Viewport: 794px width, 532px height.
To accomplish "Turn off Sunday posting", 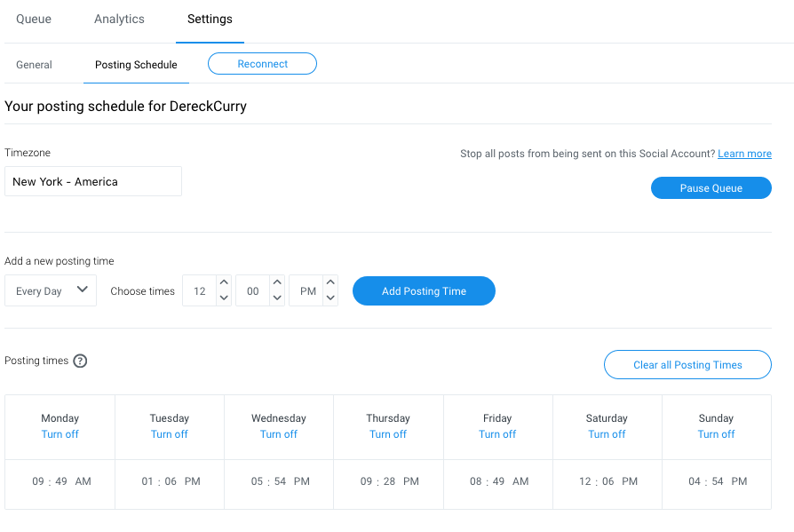I will (716, 434).
